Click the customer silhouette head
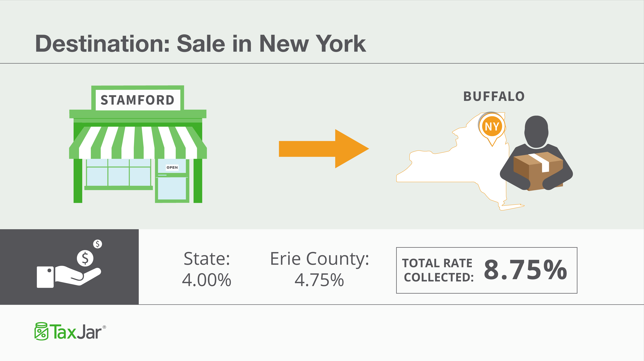 coord(537,131)
